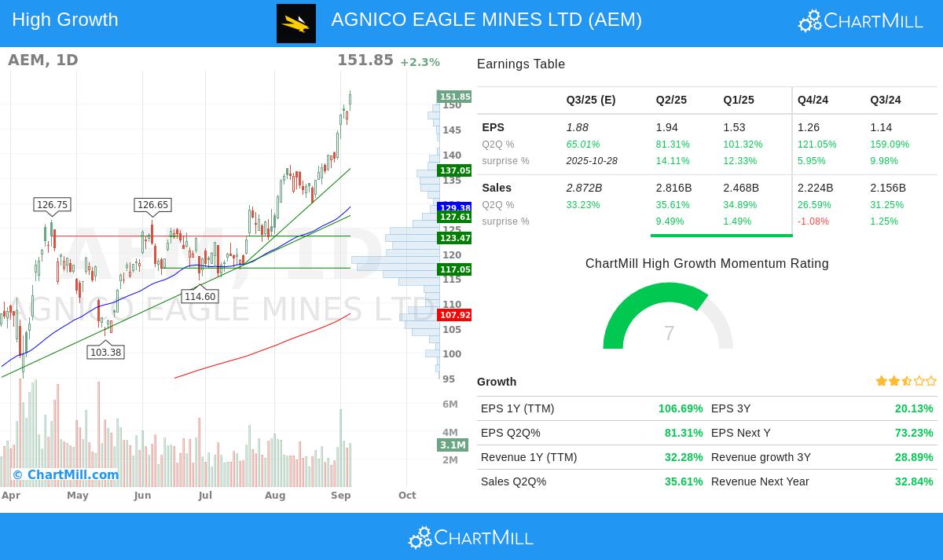Click the green 137.05 price level tag
Viewport: 943px width, 560px height.
454,170
